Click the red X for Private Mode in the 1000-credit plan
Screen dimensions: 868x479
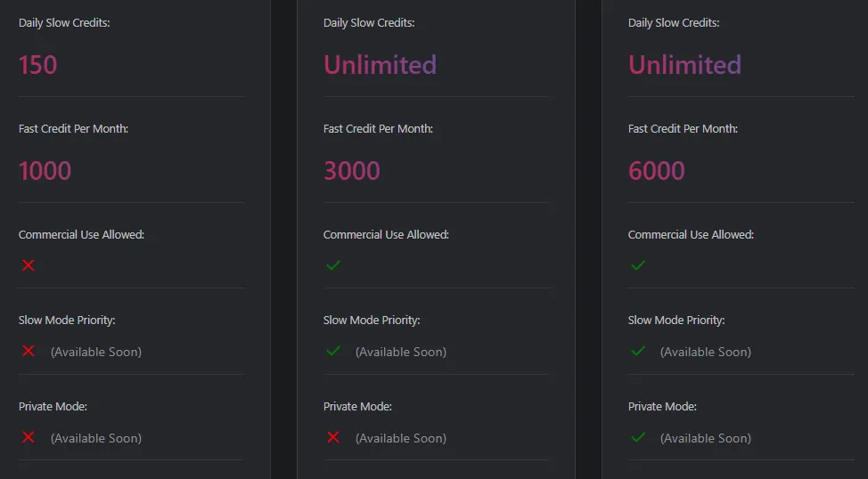[29, 437]
